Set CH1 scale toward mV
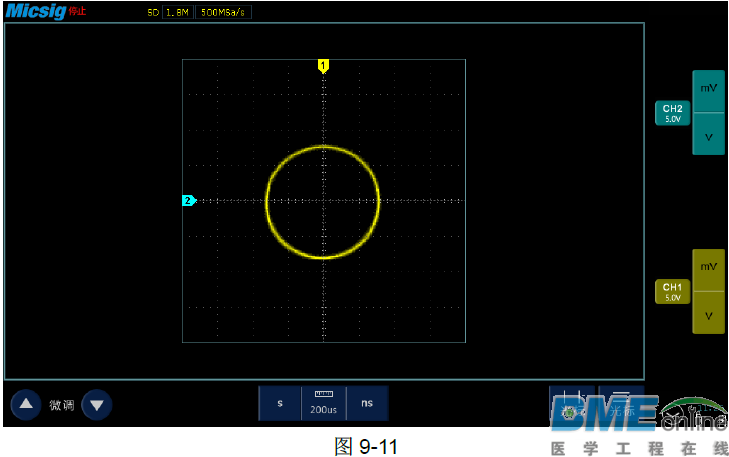 [708, 268]
